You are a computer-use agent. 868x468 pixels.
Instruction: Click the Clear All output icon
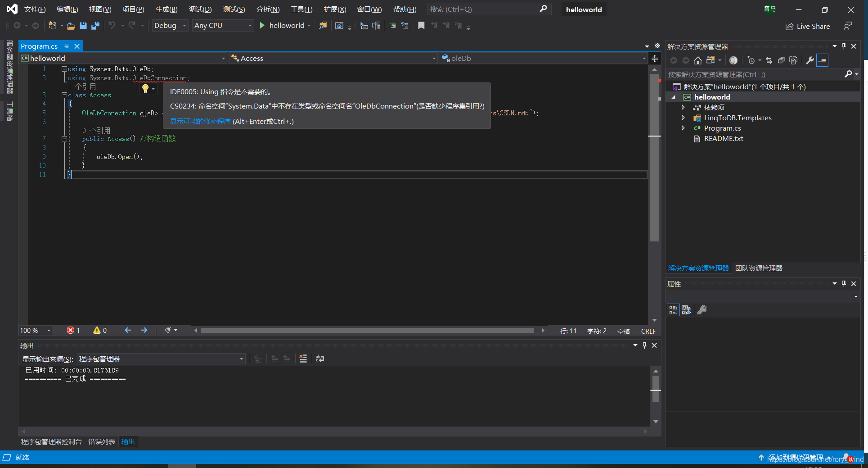click(303, 359)
